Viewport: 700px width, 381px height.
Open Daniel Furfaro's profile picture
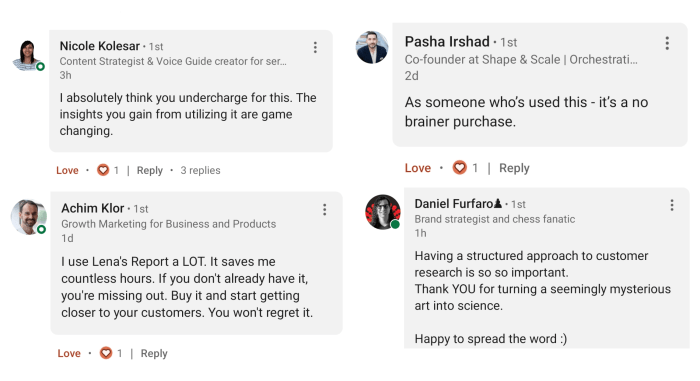[383, 212]
